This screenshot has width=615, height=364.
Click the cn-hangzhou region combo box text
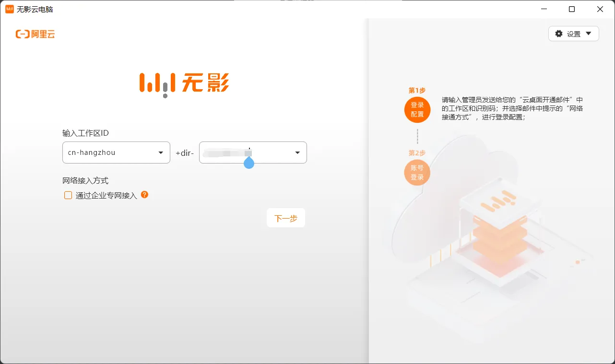92,153
